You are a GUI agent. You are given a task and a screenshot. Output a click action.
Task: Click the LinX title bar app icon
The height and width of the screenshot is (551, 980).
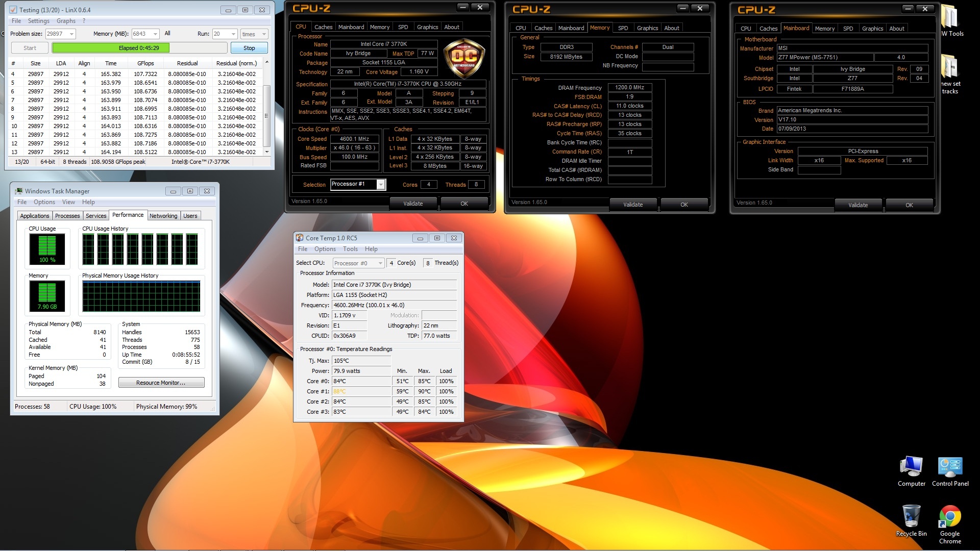pos(13,10)
